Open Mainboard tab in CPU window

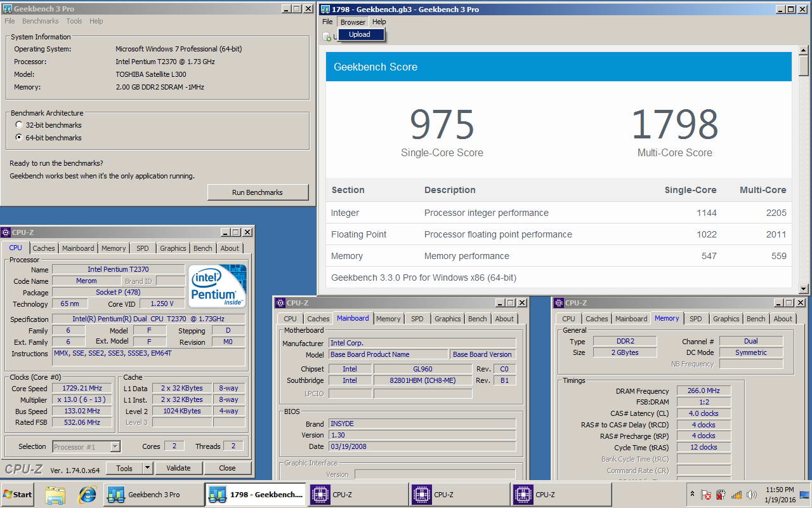[x=78, y=248]
